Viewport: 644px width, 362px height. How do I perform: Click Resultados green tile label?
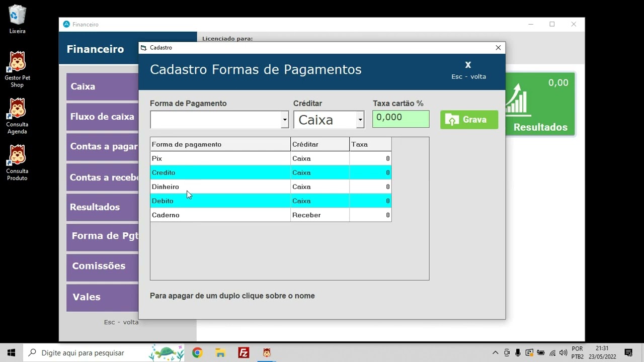click(x=540, y=127)
